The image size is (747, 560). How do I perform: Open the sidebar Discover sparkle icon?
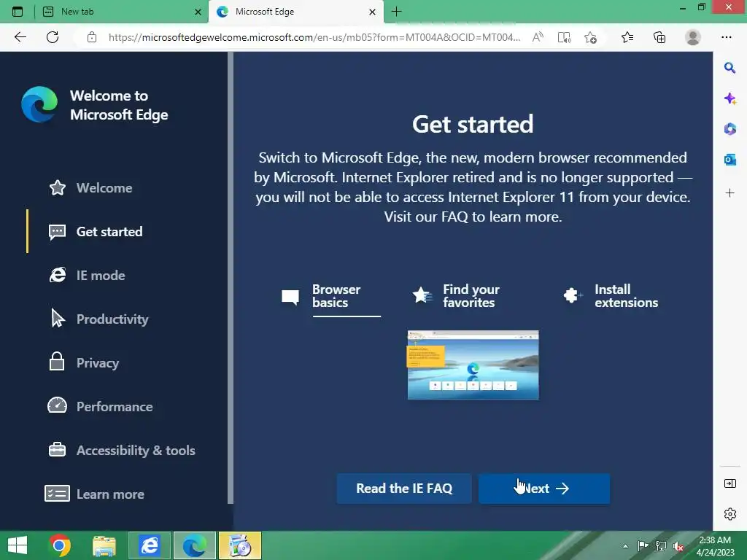tap(729, 98)
